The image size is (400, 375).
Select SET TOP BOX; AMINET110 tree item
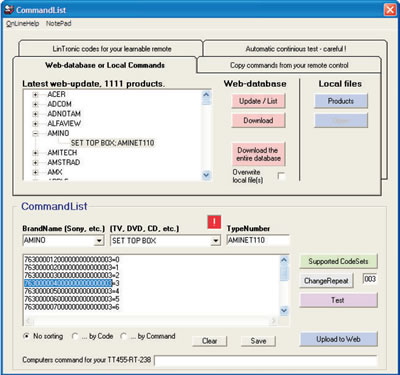112,143
